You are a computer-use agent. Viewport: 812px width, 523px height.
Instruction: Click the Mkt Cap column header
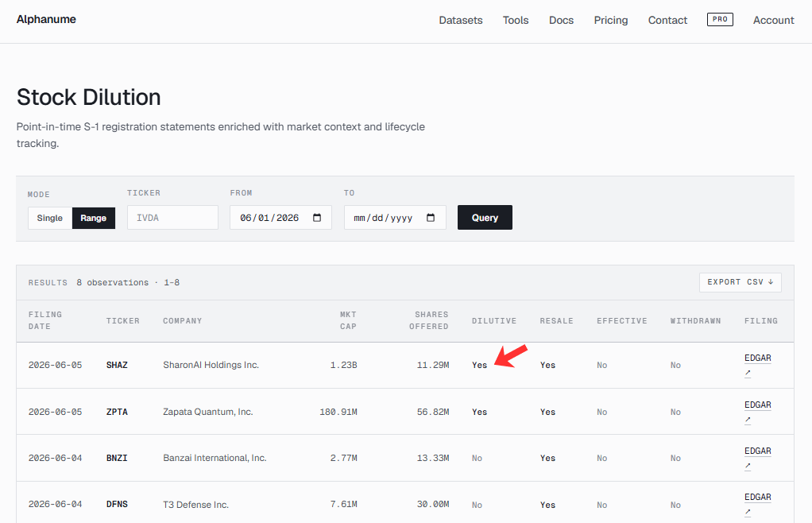(348, 320)
